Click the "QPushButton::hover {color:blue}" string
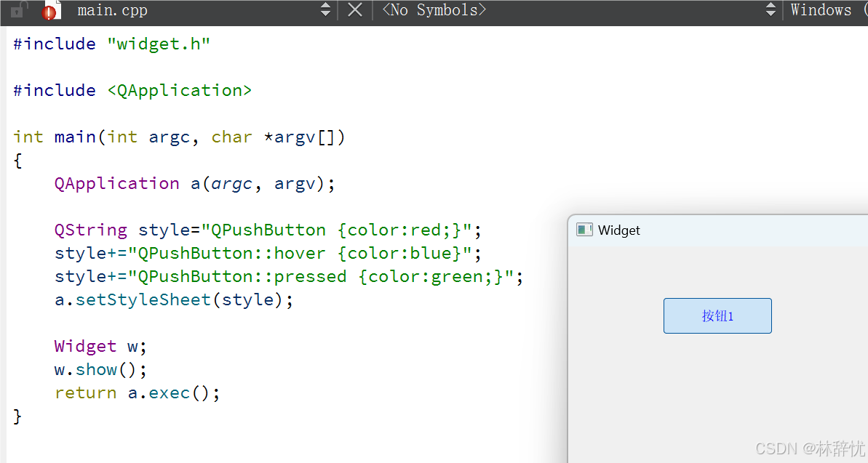868x463 pixels. [x=300, y=254]
